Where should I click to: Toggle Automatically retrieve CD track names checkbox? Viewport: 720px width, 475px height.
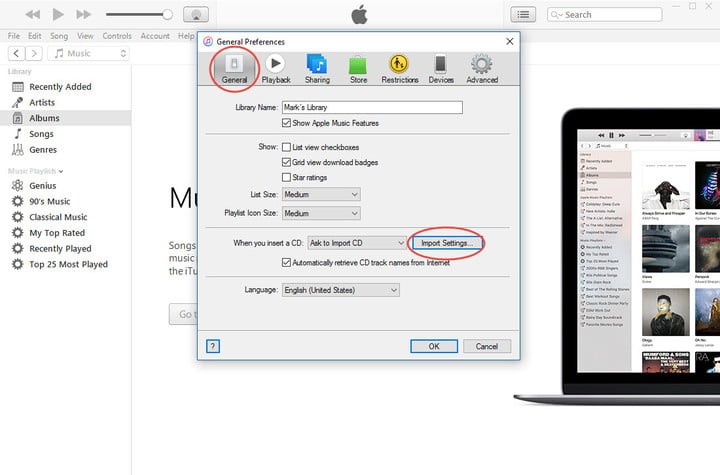click(x=286, y=262)
